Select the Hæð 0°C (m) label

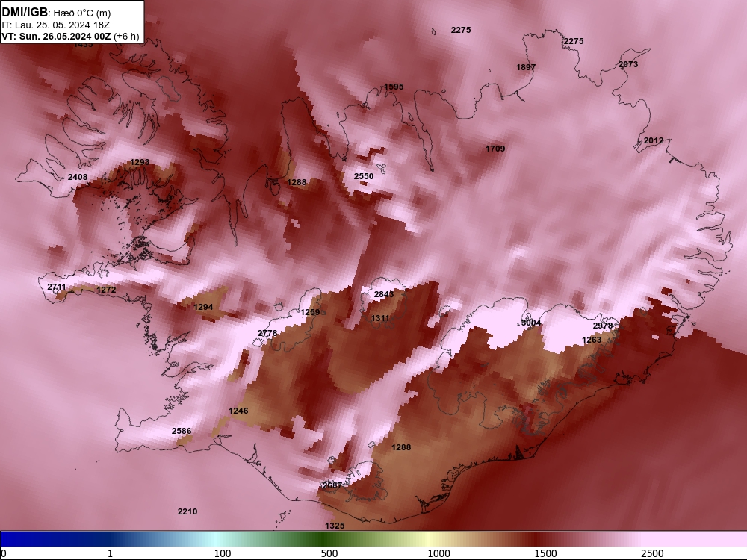(x=82, y=13)
